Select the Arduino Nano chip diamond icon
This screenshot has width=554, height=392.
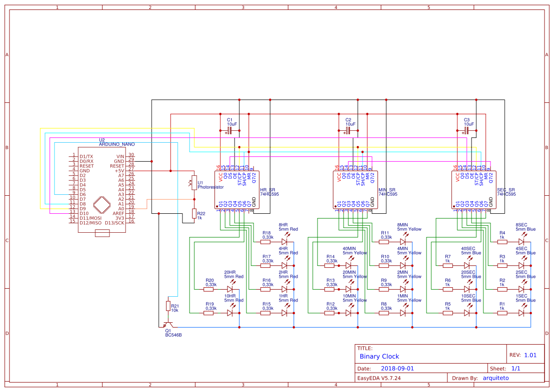tap(102, 205)
